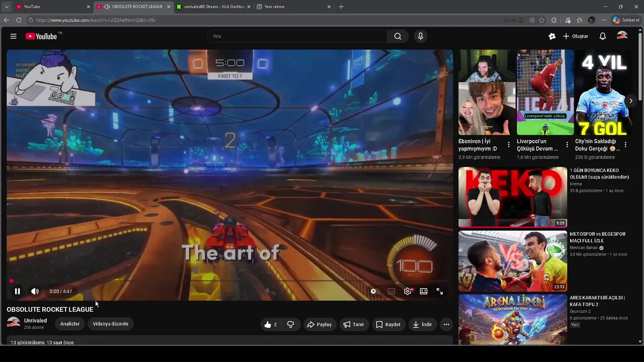Open ARES KARAKTERİ AÇILDI video title
Screen dimensions: 644x362
[597, 301]
